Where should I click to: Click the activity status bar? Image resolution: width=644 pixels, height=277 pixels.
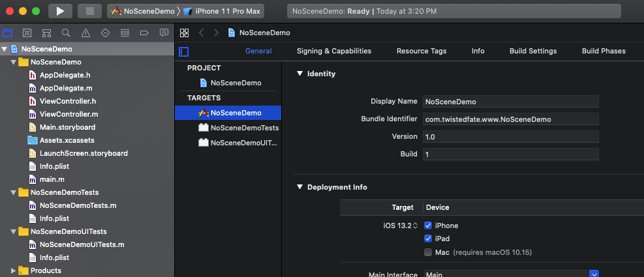point(454,11)
